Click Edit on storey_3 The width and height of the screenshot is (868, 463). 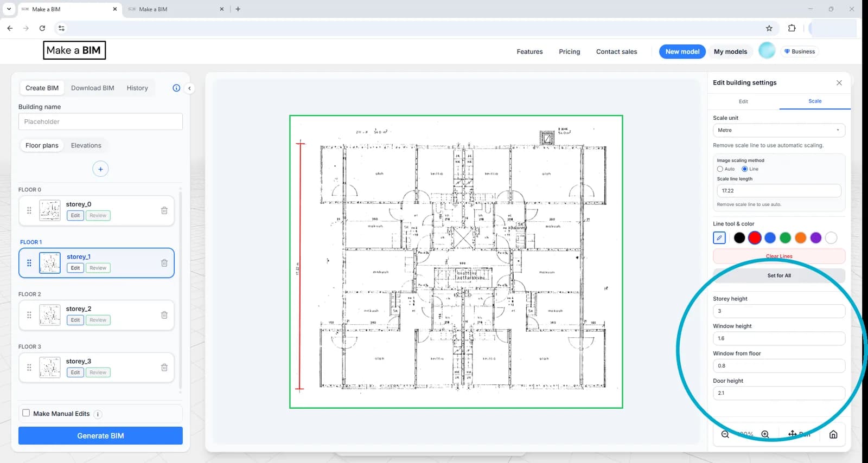pos(75,372)
